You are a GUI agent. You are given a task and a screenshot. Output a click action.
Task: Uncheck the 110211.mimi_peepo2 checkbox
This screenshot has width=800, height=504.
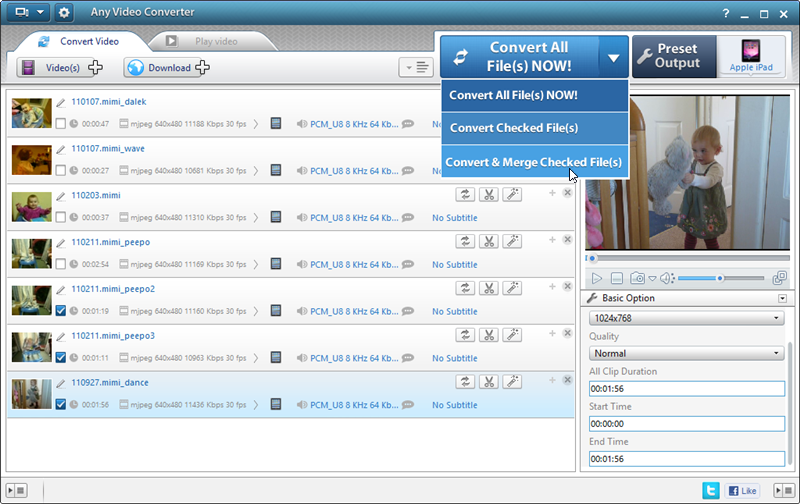tap(61, 311)
